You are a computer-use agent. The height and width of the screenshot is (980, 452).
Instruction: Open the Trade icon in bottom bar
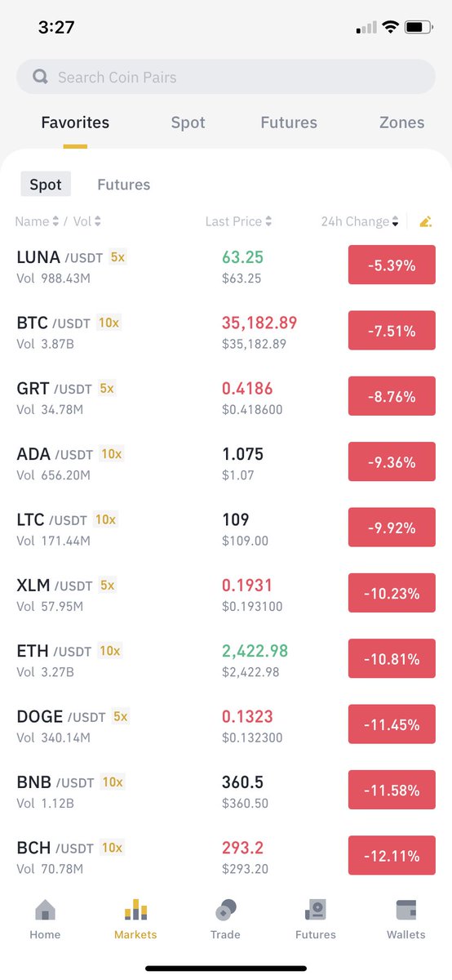click(225, 909)
